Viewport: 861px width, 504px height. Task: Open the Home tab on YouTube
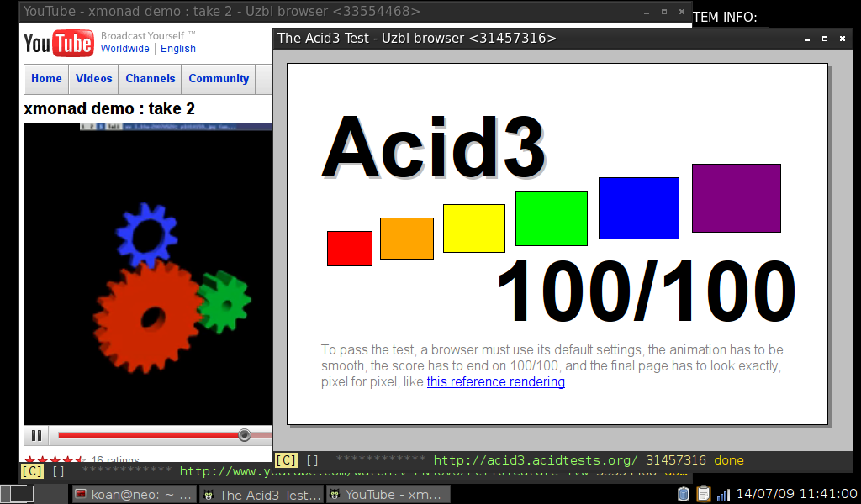[46, 79]
